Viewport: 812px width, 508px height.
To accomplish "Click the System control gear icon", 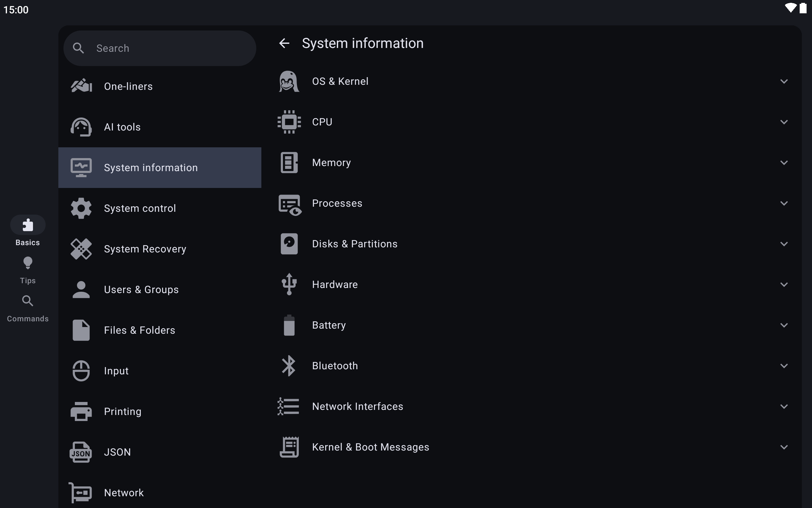I will point(81,208).
